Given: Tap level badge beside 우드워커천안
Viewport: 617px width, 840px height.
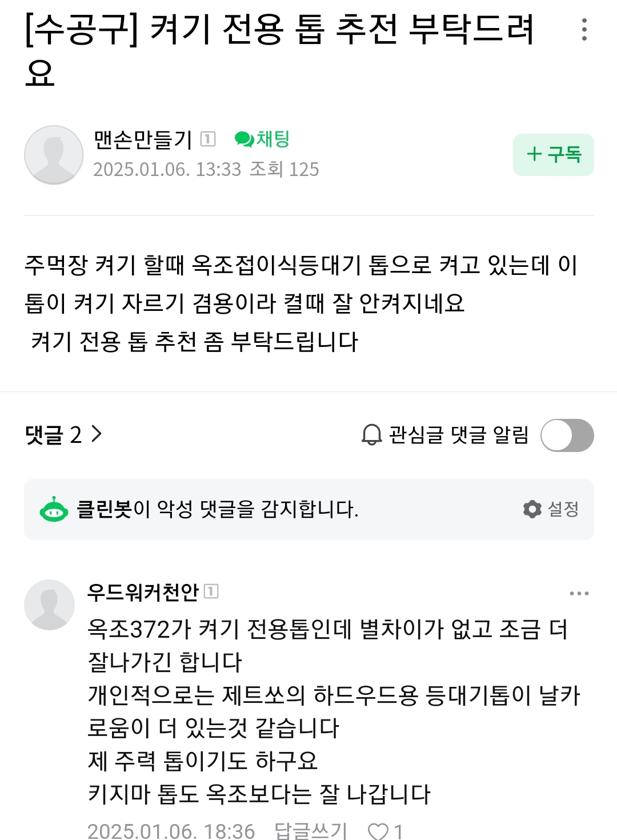Looking at the screenshot, I should (211, 591).
